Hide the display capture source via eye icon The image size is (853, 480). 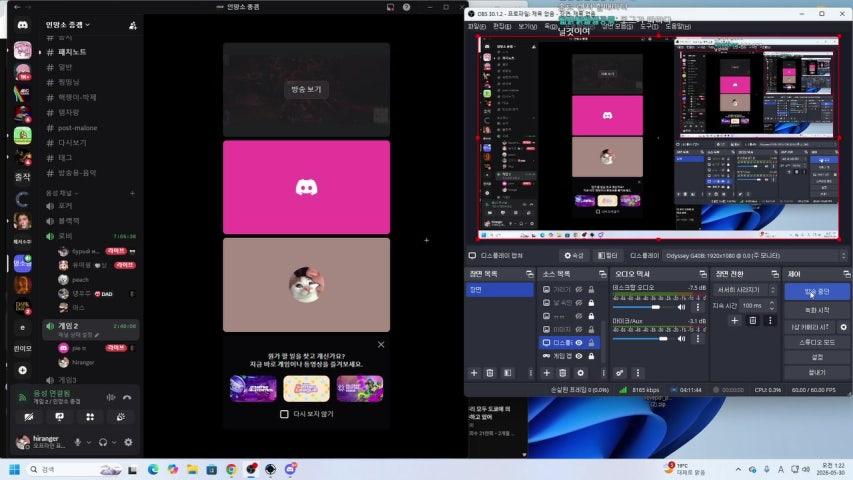click(579, 342)
